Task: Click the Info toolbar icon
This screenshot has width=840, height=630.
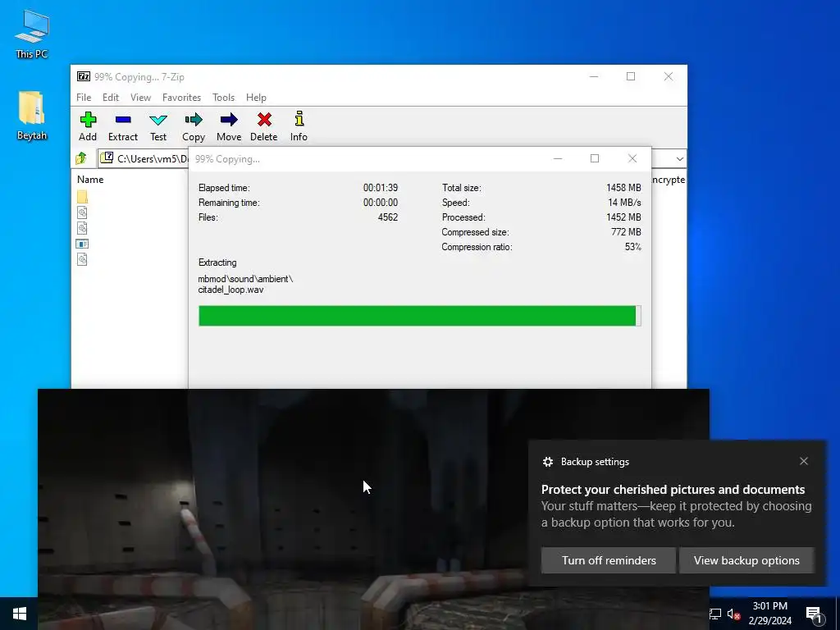Action: pyautogui.click(x=299, y=119)
